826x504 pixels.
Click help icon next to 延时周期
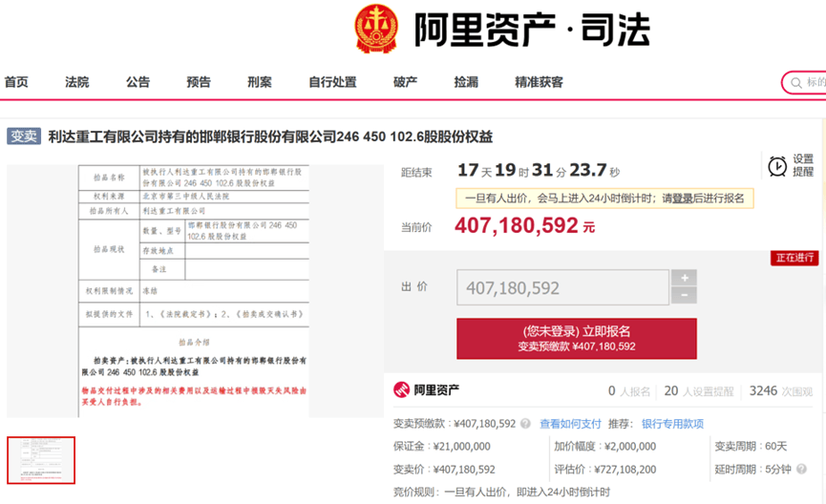[801, 469]
